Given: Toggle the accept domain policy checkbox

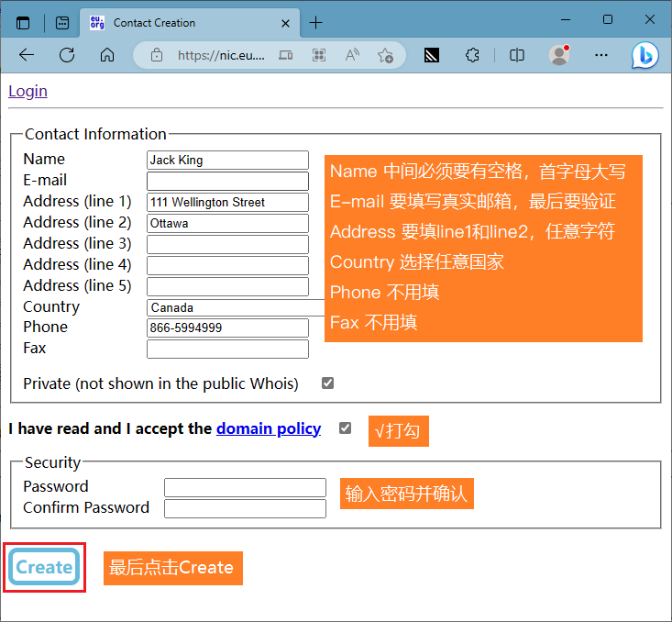Looking at the screenshot, I should point(345,428).
